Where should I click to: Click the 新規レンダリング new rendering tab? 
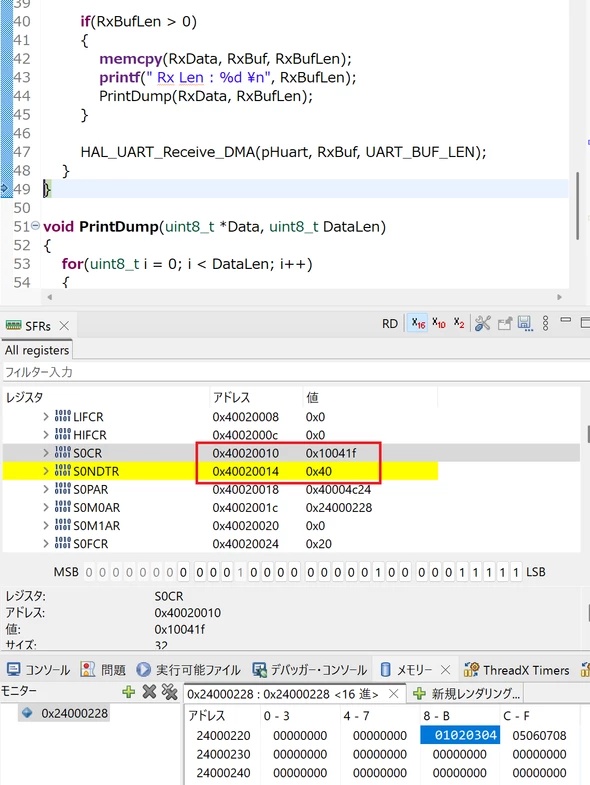click(466, 694)
